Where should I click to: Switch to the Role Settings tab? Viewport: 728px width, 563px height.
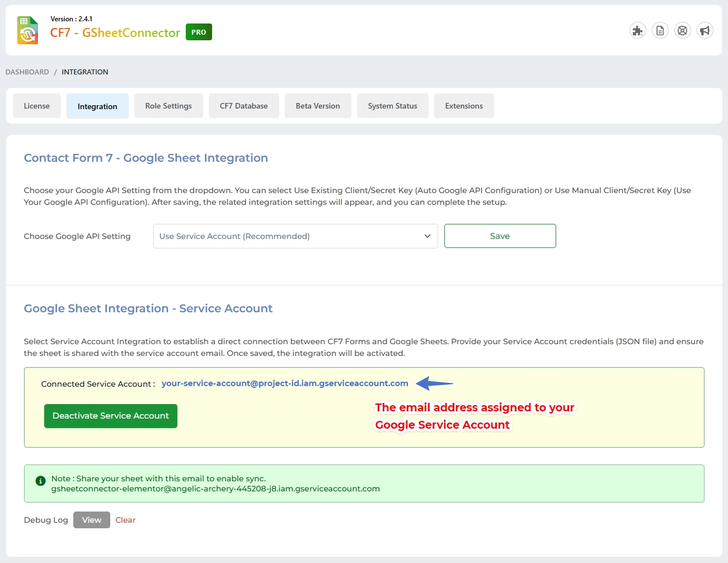point(168,105)
